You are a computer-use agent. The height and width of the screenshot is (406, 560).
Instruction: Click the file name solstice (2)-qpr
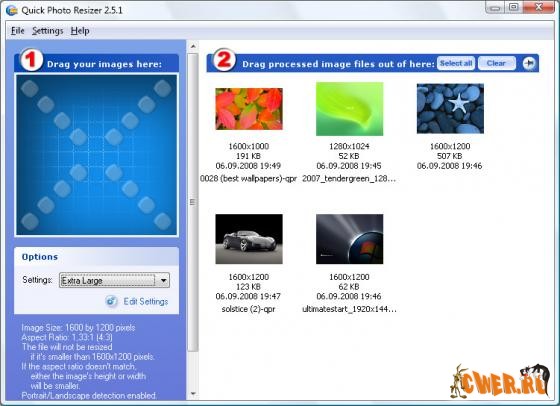tap(249, 309)
